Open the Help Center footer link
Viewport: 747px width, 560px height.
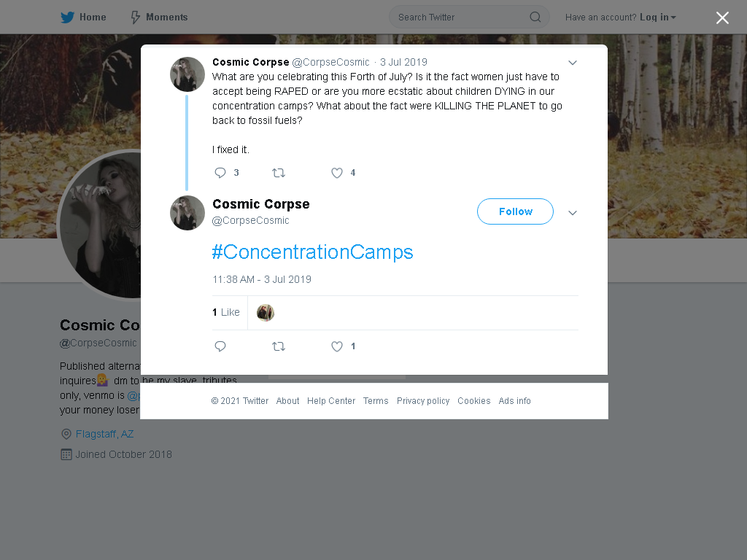331,401
